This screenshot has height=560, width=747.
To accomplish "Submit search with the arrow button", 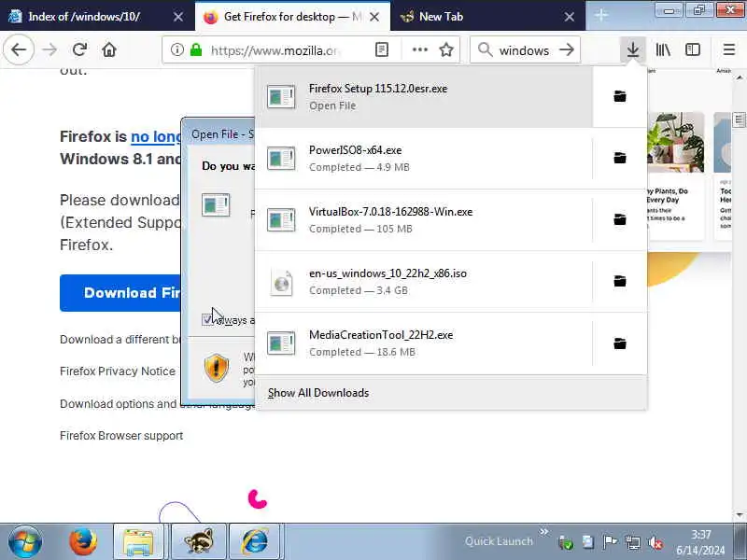I will click(x=567, y=49).
